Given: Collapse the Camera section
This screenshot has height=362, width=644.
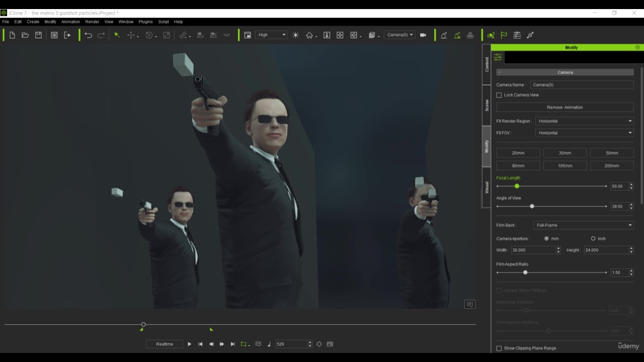Looking at the screenshot, I should coord(499,72).
